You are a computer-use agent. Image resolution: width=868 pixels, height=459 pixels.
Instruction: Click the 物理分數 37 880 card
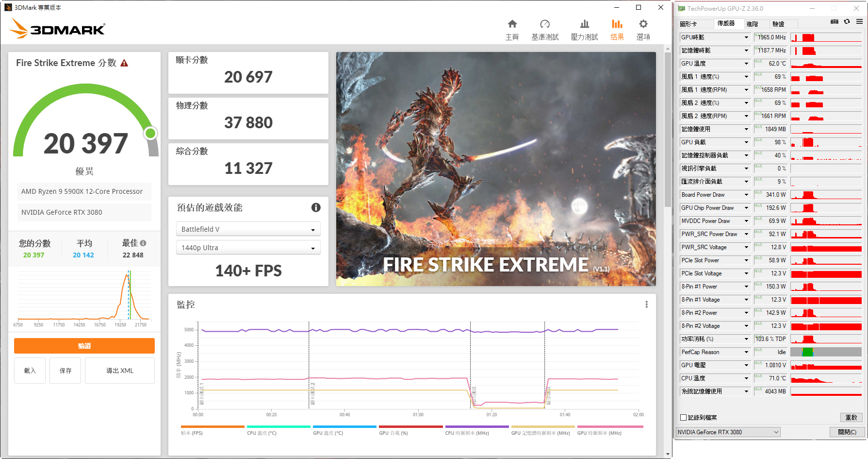click(x=248, y=119)
